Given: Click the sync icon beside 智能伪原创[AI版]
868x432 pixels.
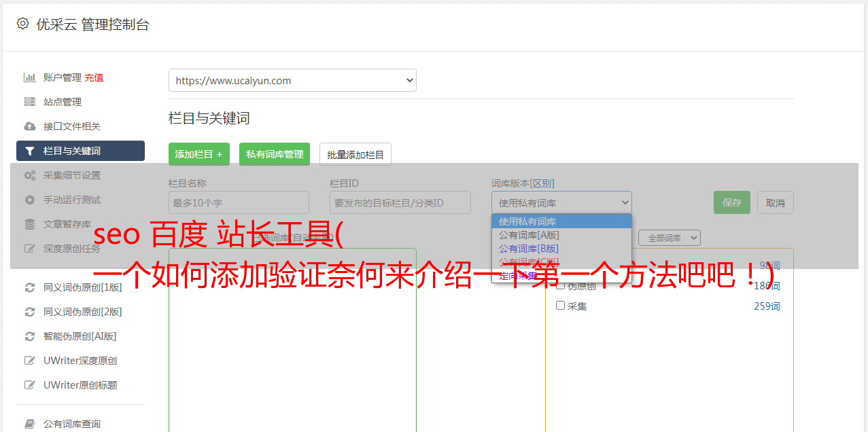Looking at the screenshot, I should pos(30,336).
